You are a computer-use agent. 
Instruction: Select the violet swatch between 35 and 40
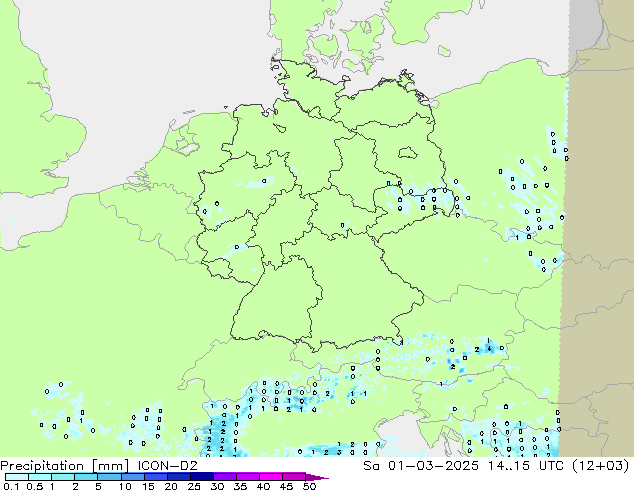[248, 477]
